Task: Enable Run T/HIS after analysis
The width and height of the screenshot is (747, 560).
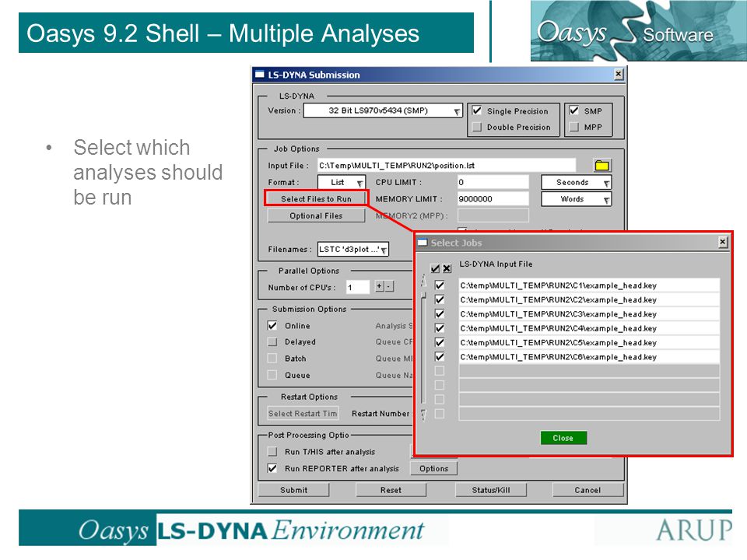Action: click(272, 451)
